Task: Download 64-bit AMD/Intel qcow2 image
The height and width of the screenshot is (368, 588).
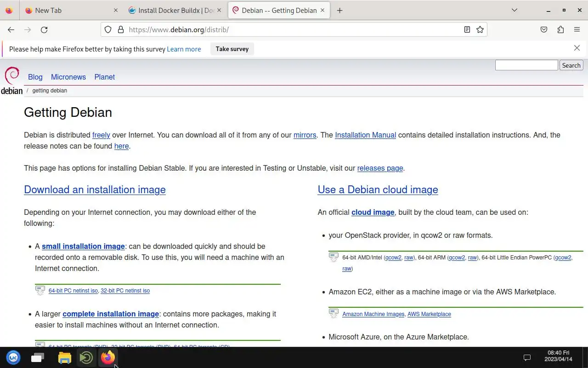Action: click(393, 258)
